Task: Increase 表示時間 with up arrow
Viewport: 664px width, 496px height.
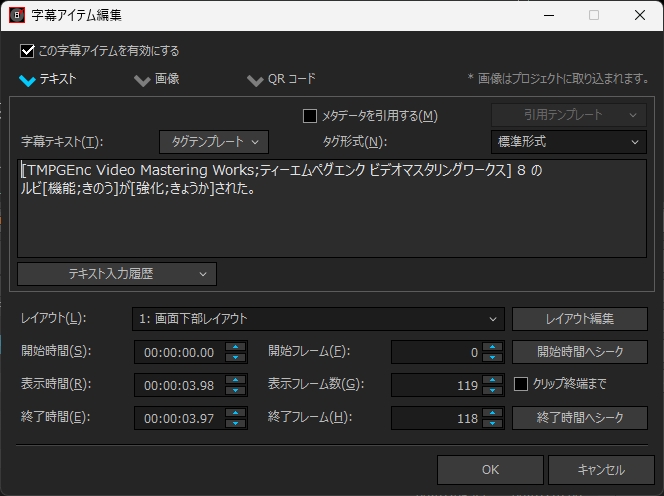Action: [235, 380]
